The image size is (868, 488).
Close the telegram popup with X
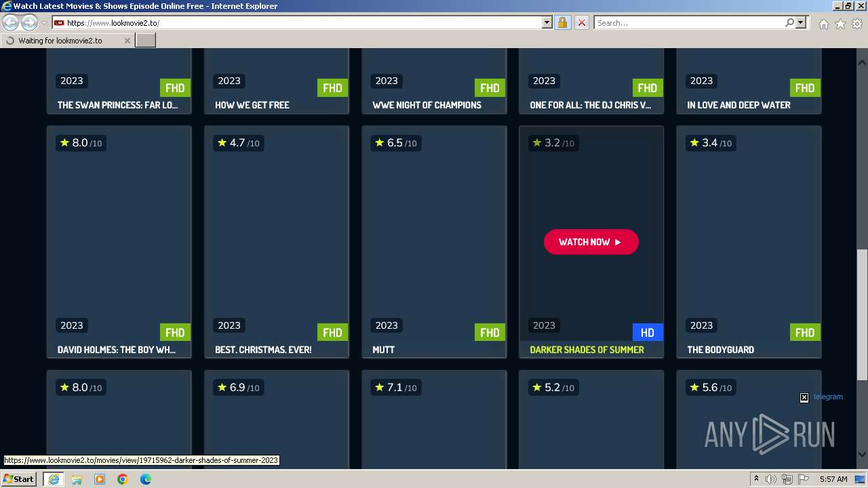[x=804, y=398]
